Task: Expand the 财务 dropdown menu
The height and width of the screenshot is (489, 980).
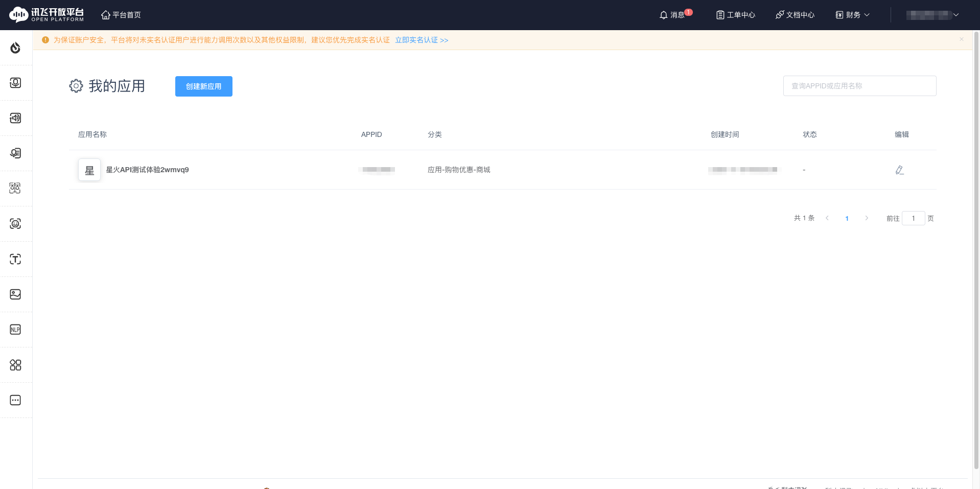Action: pos(852,15)
